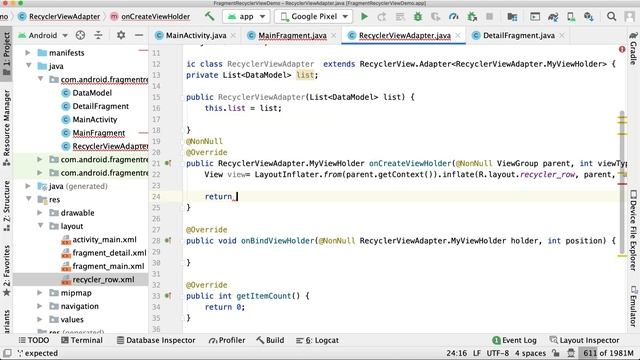This screenshot has width=640, height=360.
Task: Click the scroll-from-source target icon
Action: [80, 35]
